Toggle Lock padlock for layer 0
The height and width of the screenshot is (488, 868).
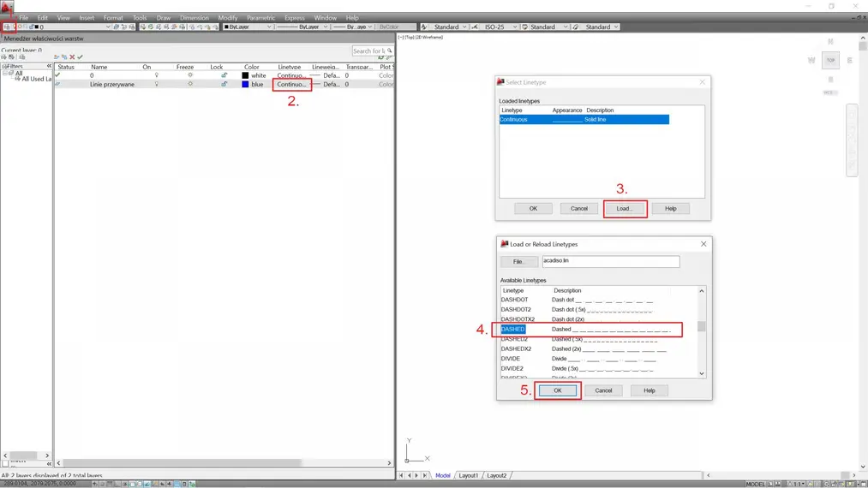coord(224,75)
